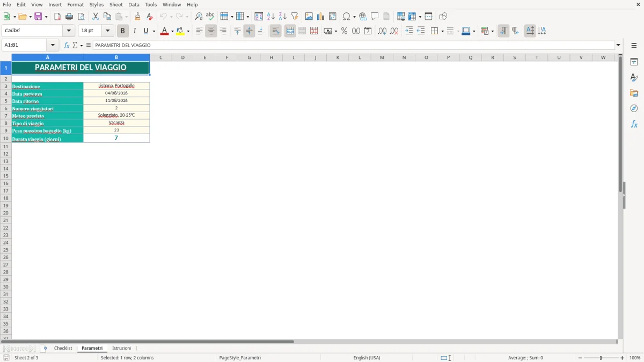
Task: Activate Clone Formatting paintbrush
Action: click(x=137, y=17)
